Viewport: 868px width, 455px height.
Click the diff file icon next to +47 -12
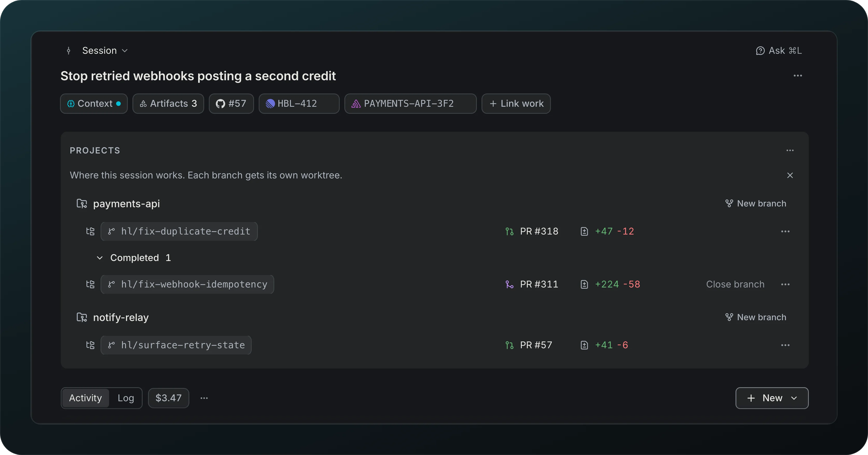(x=584, y=231)
